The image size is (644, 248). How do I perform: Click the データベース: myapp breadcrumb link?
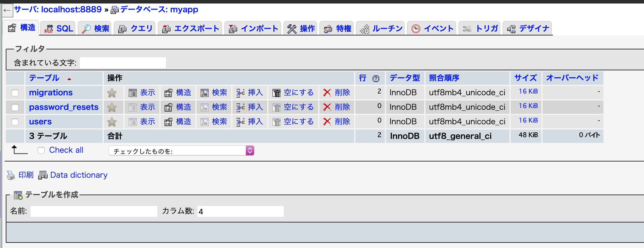point(159,10)
